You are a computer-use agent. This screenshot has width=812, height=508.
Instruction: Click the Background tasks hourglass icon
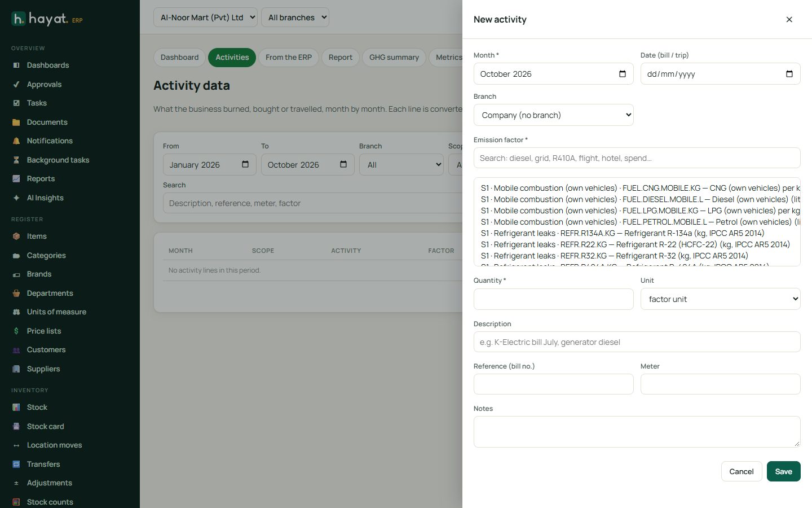(x=16, y=160)
